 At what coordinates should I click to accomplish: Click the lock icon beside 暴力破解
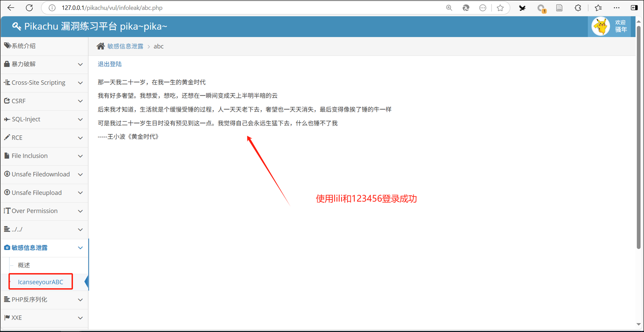[x=7, y=64]
